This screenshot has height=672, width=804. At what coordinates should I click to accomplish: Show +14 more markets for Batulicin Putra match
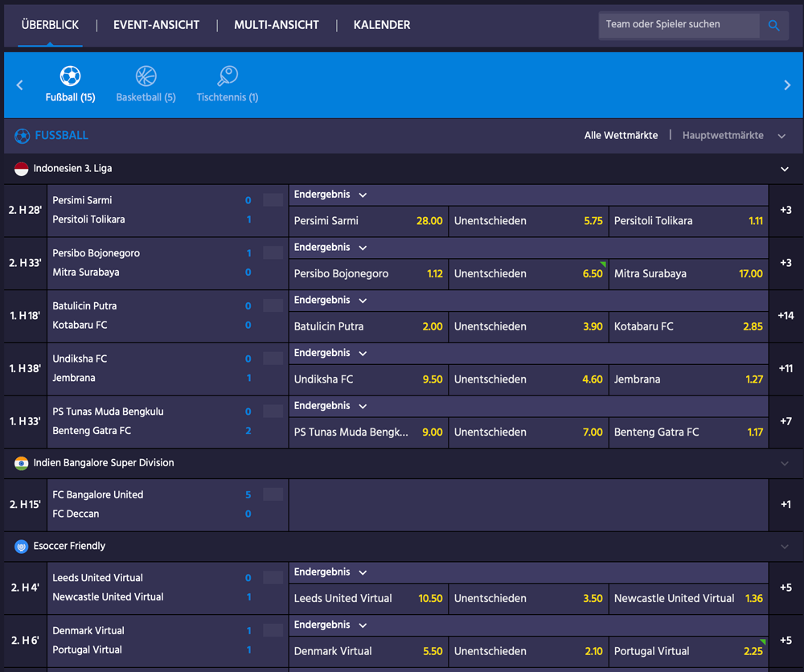point(786,316)
